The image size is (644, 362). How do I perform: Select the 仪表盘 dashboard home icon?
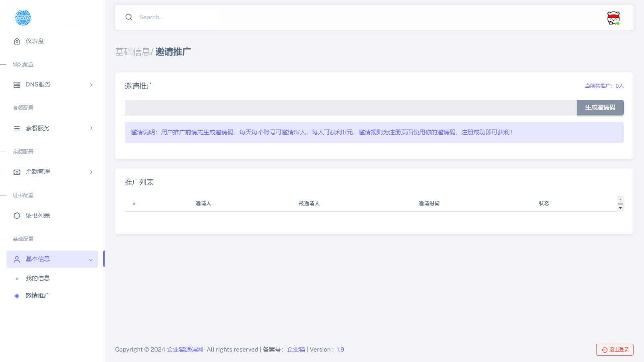point(17,41)
